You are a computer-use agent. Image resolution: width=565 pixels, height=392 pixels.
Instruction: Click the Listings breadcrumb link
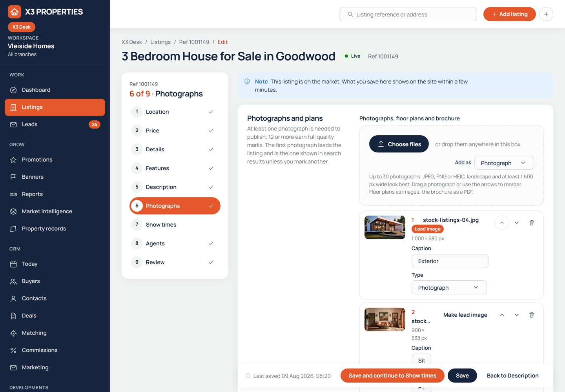click(160, 42)
